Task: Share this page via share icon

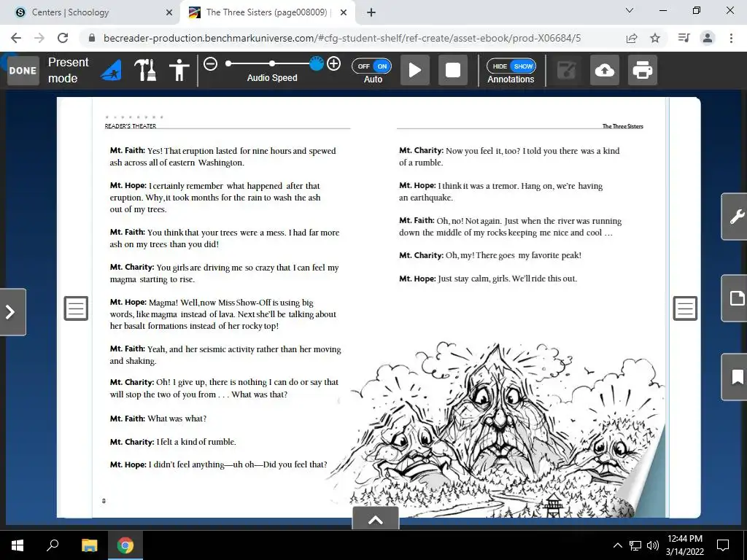Action: point(632,38)
